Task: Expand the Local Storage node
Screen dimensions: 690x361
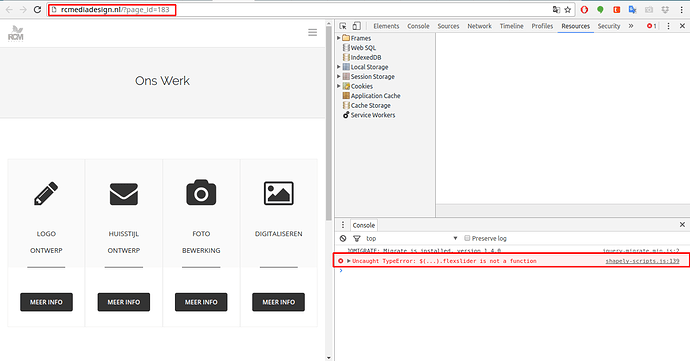Action: (x=338, y=67)
